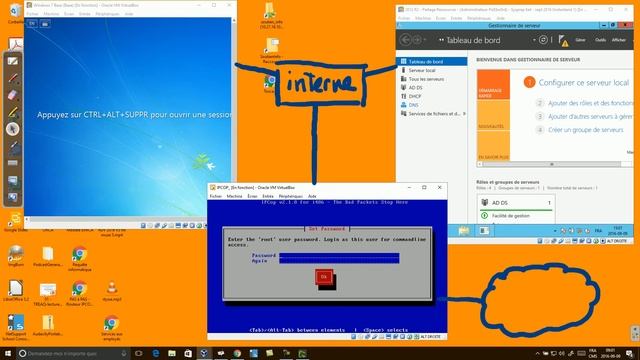Open ImgBurn desktop shortcut
The image size is (640, 360).
(16, 256)
